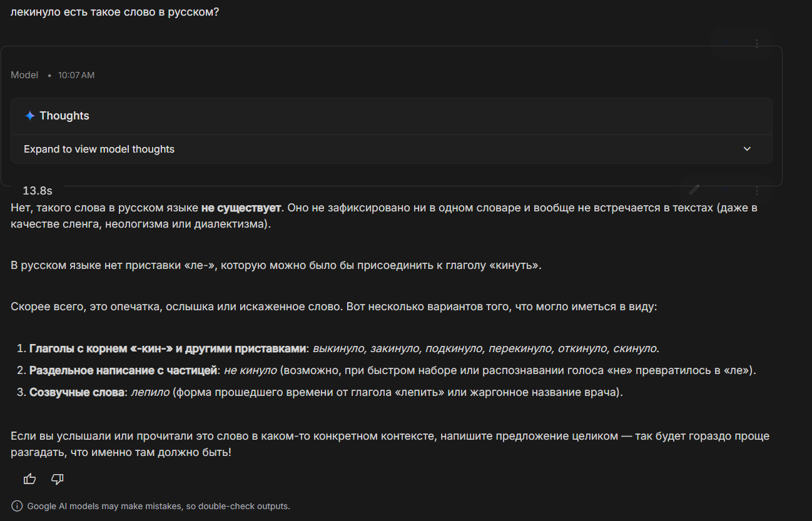The width and height of the screenshot is (812, 521).
Task: Expand model thoughts with the chevron arrow
Action: 747,149
